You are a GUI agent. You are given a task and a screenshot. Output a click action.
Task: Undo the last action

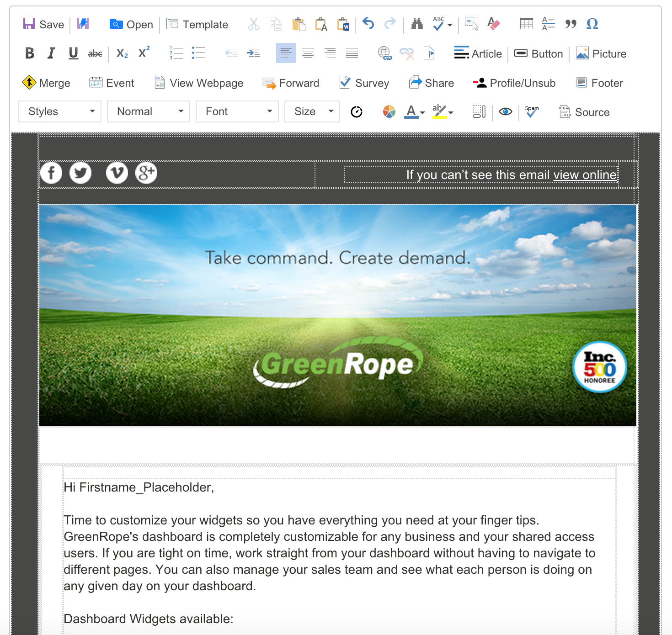click(368, 24)
